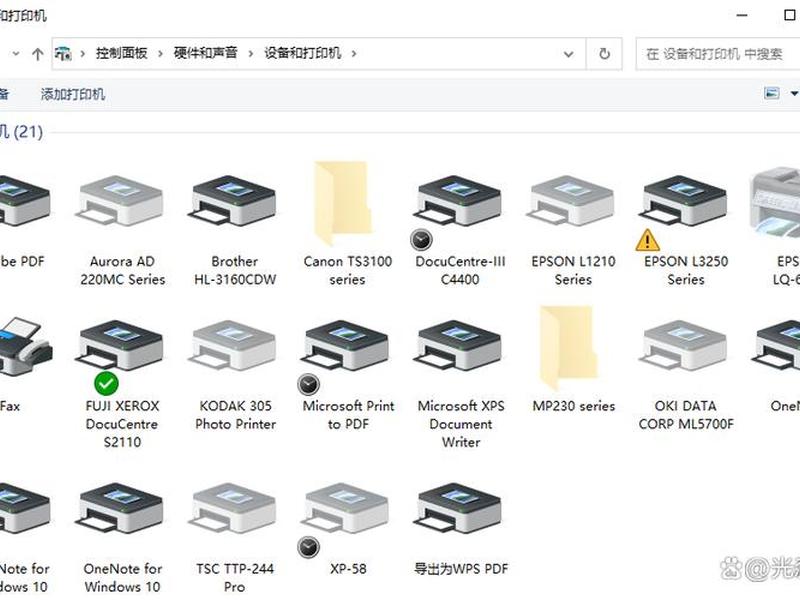Viewport: 800px width, 600px height.
Task: Minimize the Devices and Printers window
Action: point(742,15)
